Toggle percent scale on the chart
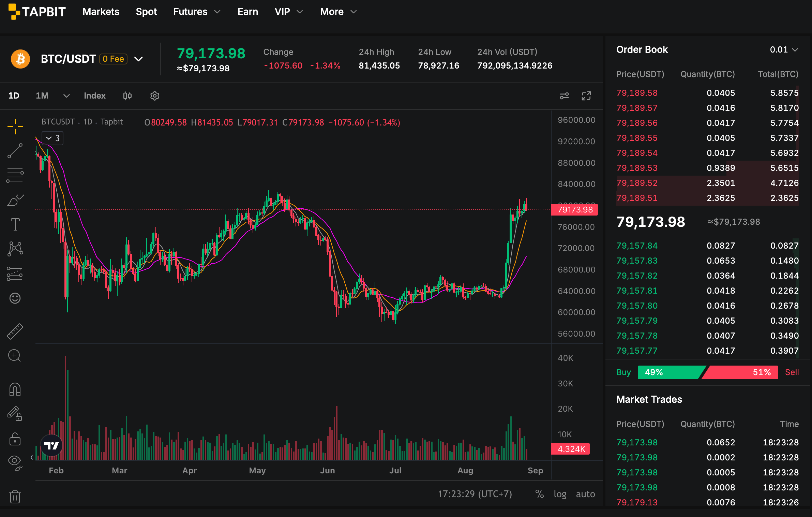812x517 pixels. coord(540,494)
